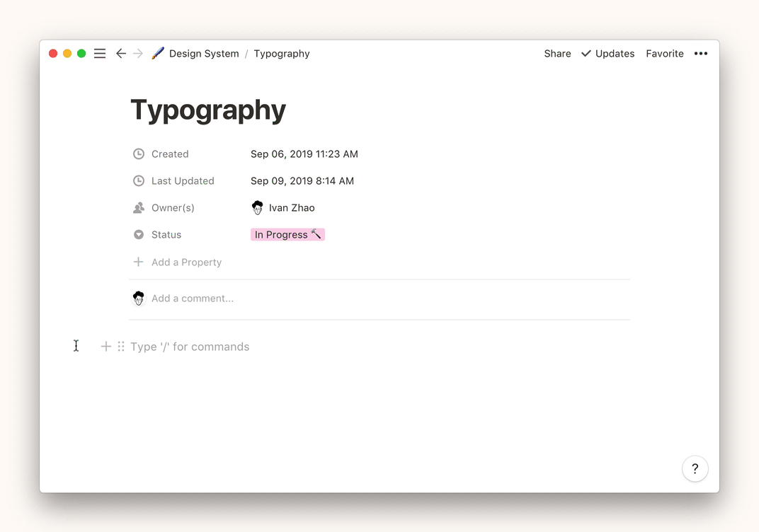759x532 pixels.
Task: Click the six-dot block drag handle
Action: 121,347
